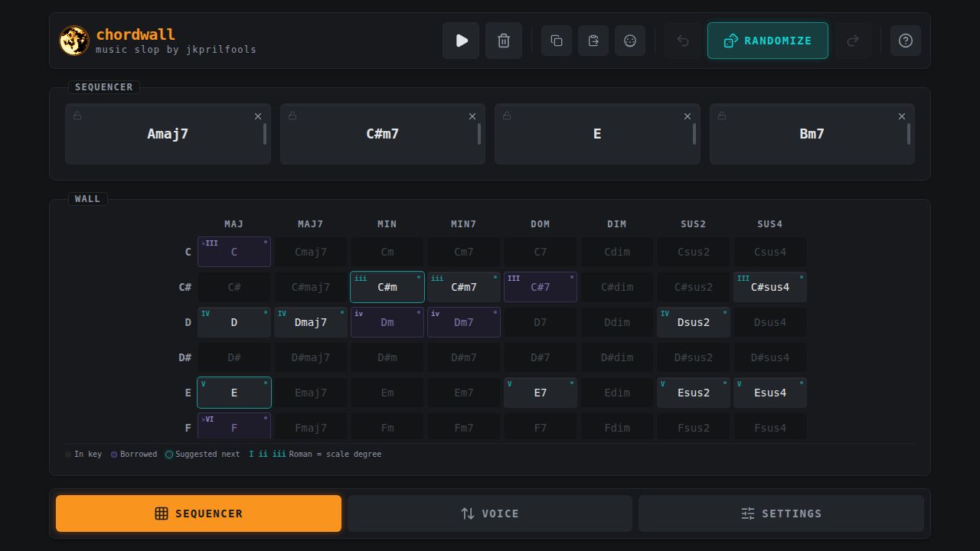
Task: Select Esus4 on the wall
Action: click(x=770, y=393)
